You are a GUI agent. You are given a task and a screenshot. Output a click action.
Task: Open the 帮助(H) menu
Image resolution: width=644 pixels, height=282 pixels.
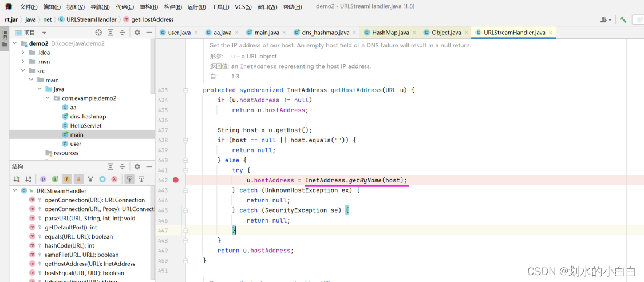pyautogui.click(x=292, y=7)
